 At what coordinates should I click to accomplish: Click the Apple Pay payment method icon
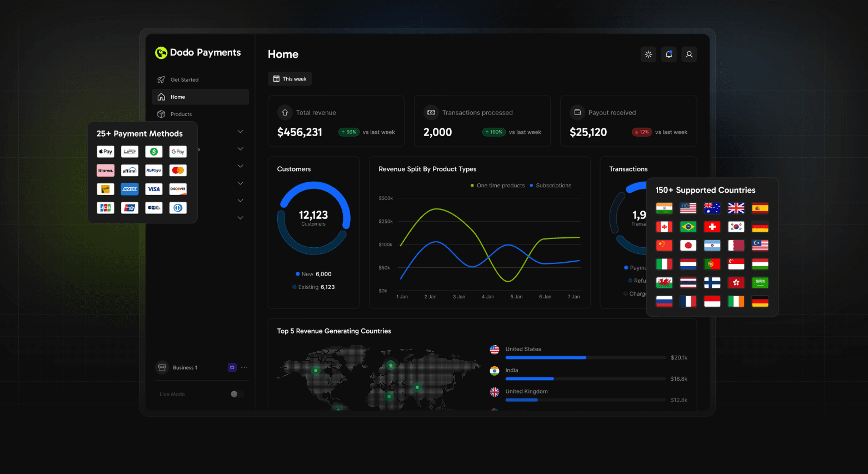click(106, 152)
